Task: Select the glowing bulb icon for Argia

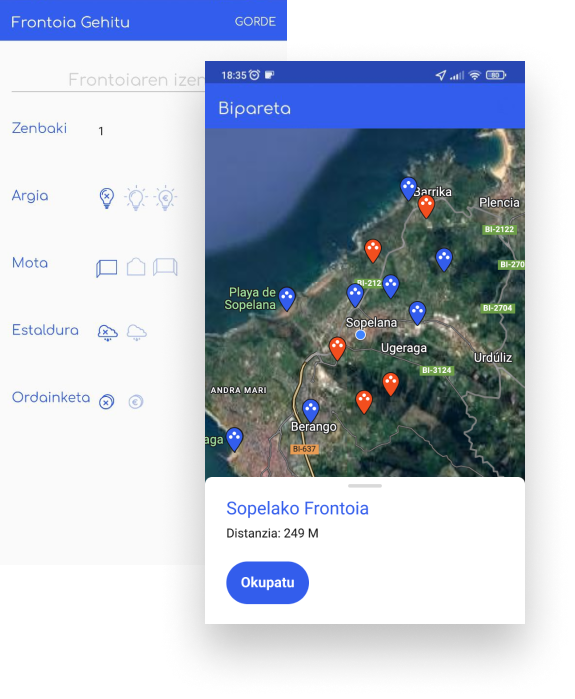Action: pyautogui.click(x=136, y=197)
